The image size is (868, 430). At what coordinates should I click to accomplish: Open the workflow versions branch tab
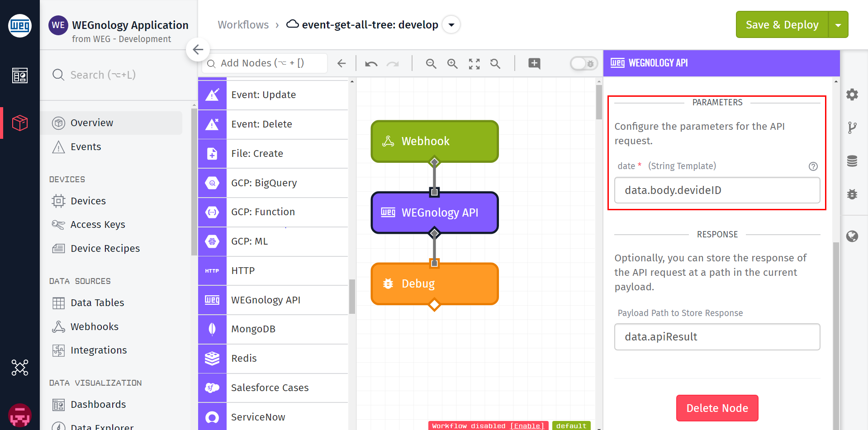pos(852,128)
